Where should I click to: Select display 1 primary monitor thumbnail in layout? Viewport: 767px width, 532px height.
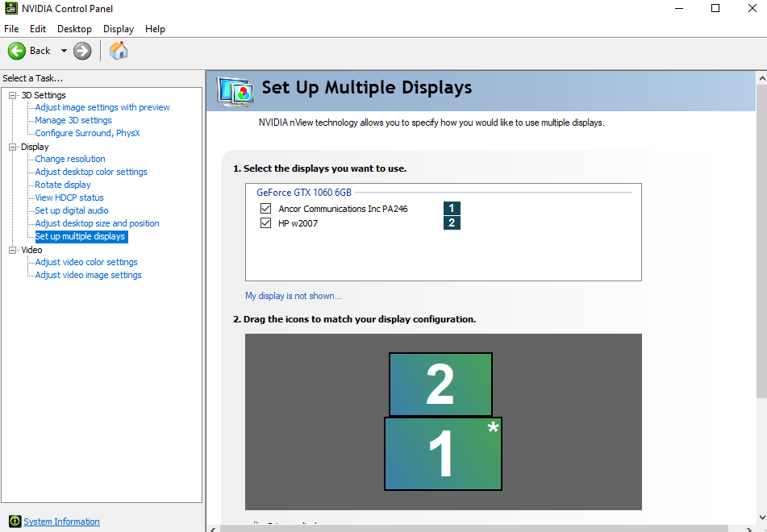443,454
